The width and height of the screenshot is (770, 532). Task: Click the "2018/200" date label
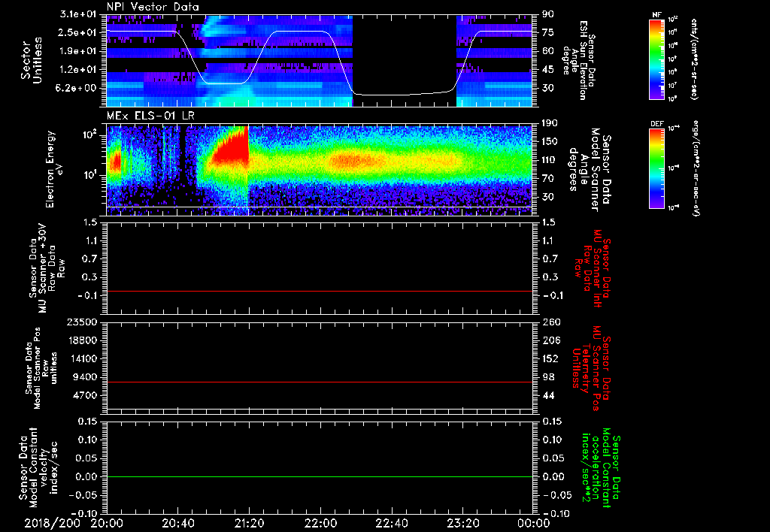coord(52,523)
